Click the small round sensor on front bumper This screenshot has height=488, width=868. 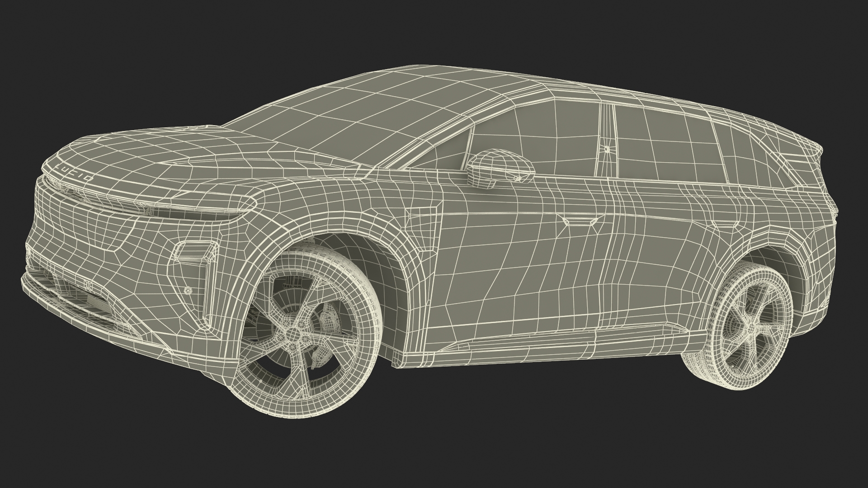(x=188, y=291)
